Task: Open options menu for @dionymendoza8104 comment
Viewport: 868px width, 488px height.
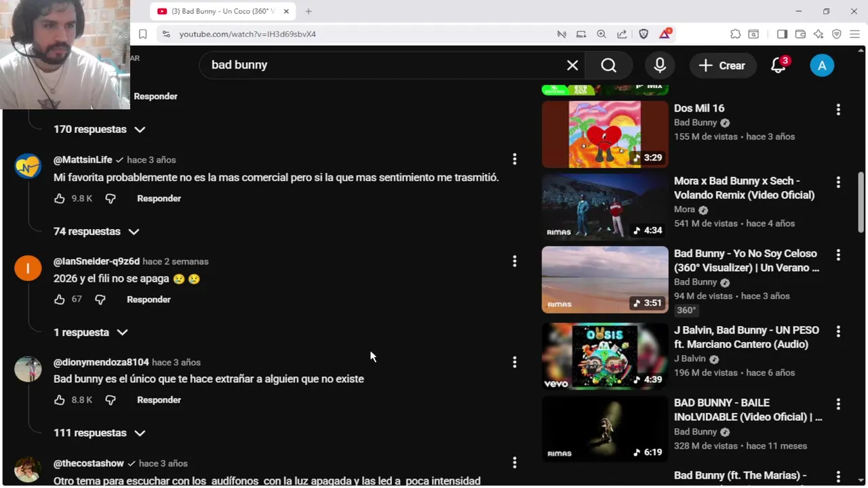Action: coord(515,362)
